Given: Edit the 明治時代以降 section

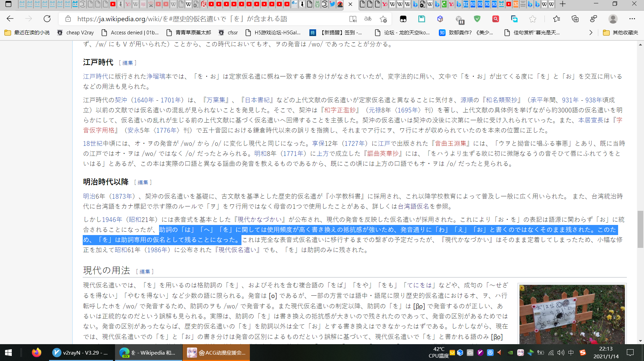Looking at the screenshot, I should 143,182.
